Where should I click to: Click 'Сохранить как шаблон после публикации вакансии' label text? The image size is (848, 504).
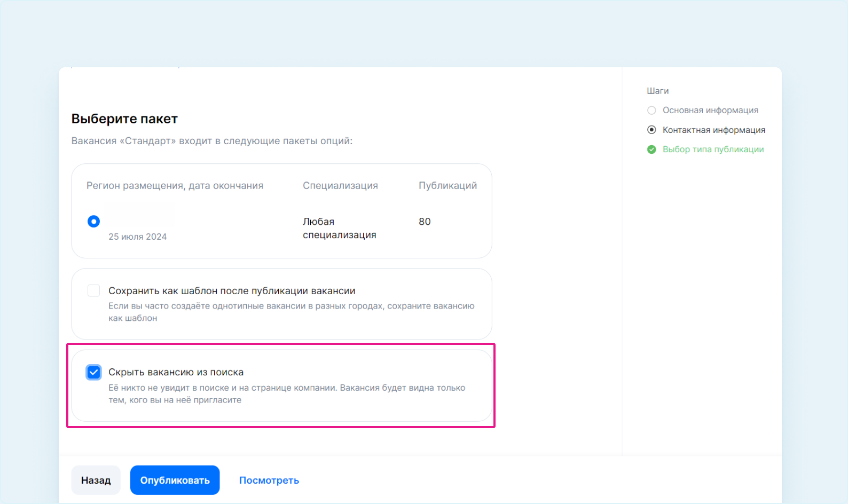[232, 291]
